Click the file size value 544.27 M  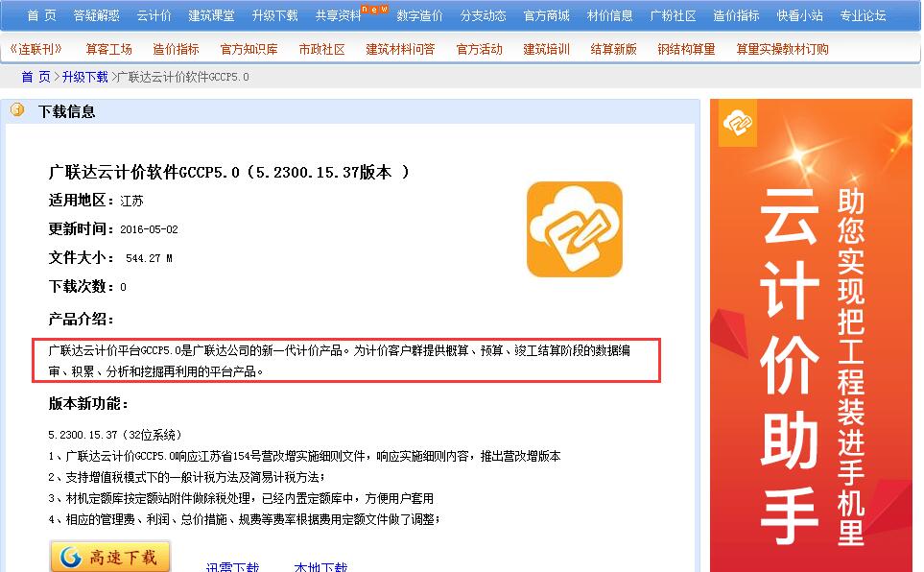pos(149,258)
